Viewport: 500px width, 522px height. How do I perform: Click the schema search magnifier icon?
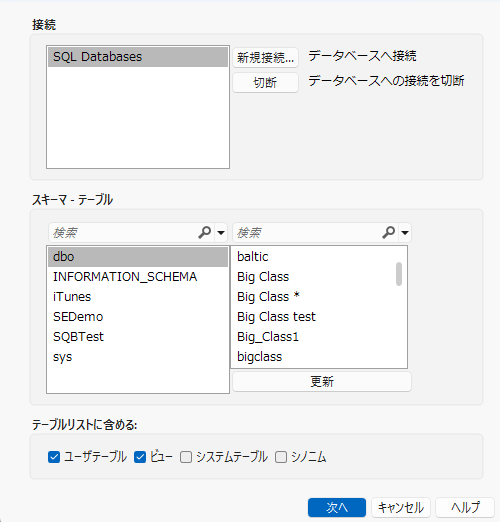[204, 232]
